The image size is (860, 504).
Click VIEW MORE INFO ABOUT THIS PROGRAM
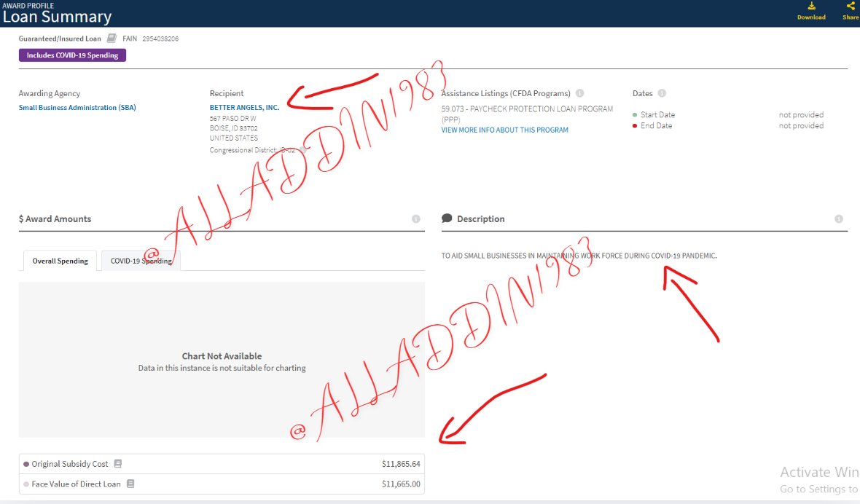pyautogui.click(x=504, y=130)
